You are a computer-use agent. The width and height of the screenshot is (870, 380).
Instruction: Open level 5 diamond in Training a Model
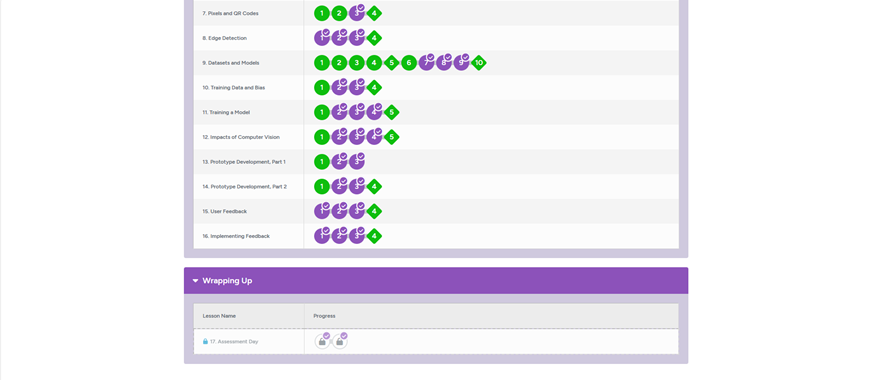392,112
